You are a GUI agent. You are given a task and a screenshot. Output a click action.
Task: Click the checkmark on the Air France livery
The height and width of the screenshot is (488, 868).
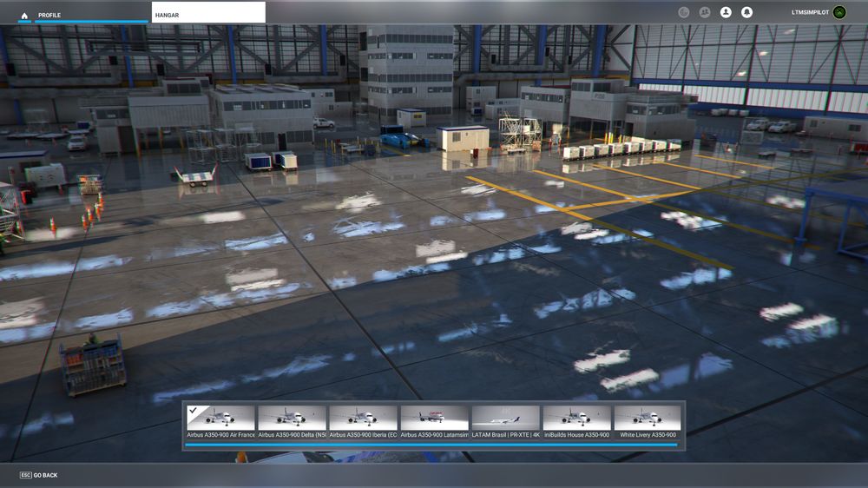193,411
